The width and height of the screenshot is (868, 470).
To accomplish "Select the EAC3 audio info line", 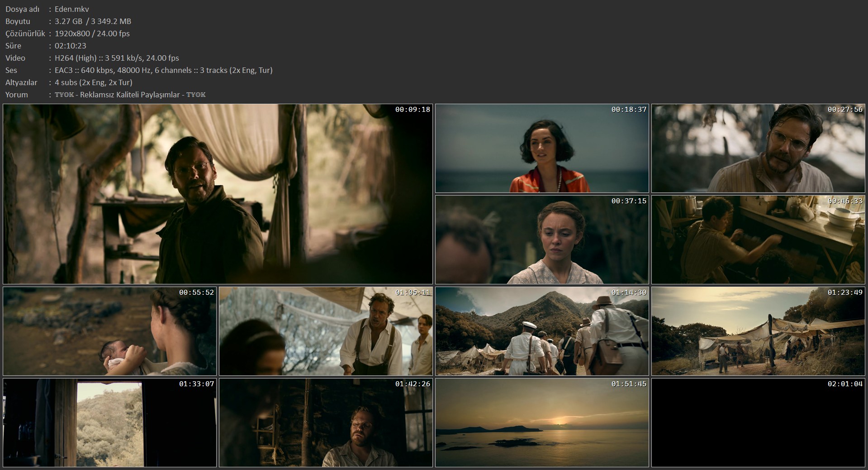I will pyautogui.click(x=163, y=70).
